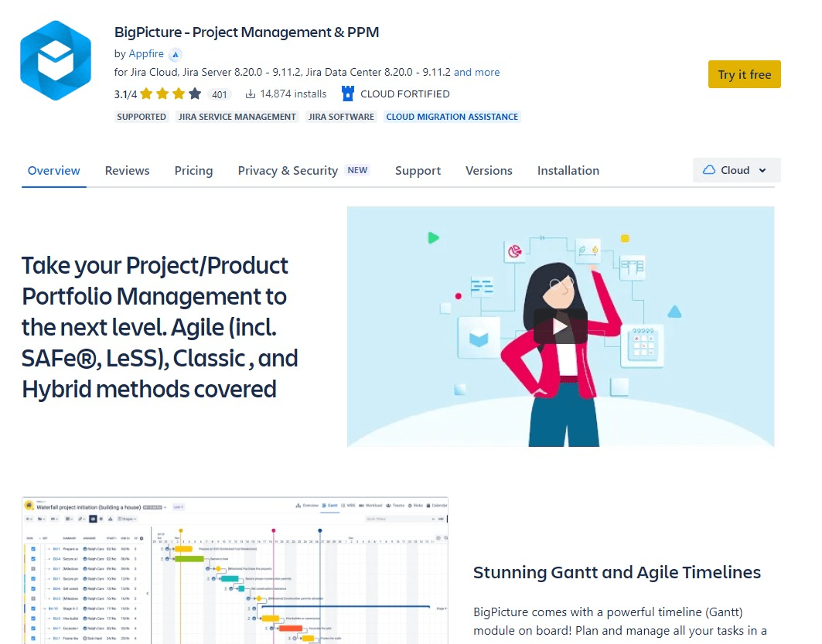Click the 'and more' compatibility link
The width and height of the screenshot is (822, 644).
tap(476, 73)
